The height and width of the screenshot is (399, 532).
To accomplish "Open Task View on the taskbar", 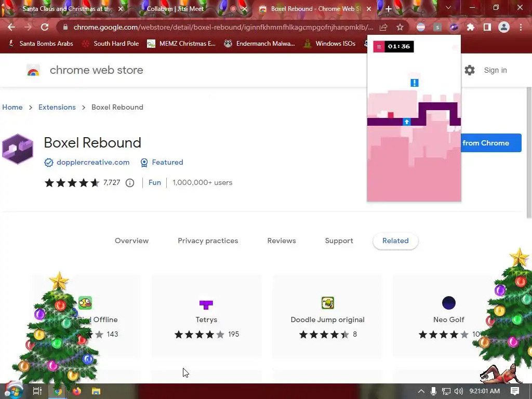I will pos(37,391).
